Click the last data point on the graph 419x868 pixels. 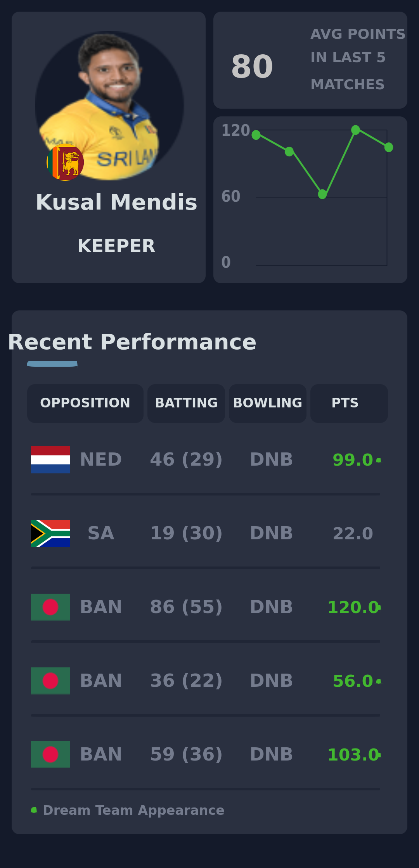tap(389, 147)
